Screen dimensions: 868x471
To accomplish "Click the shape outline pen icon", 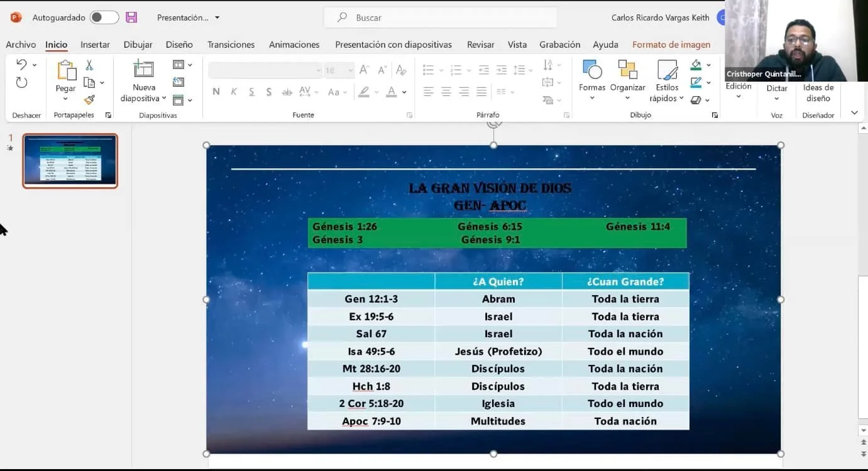I will tap(696, 82).
